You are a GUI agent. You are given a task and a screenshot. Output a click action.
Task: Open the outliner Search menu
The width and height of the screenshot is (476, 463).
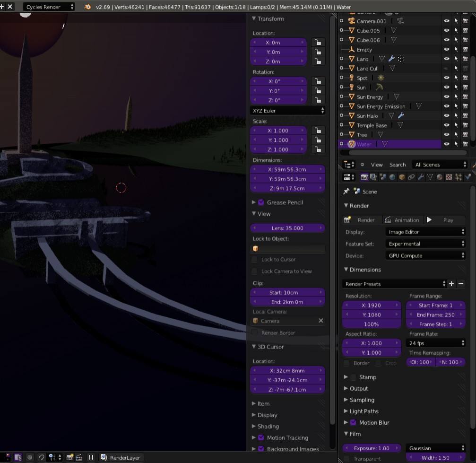click(398, 165)
